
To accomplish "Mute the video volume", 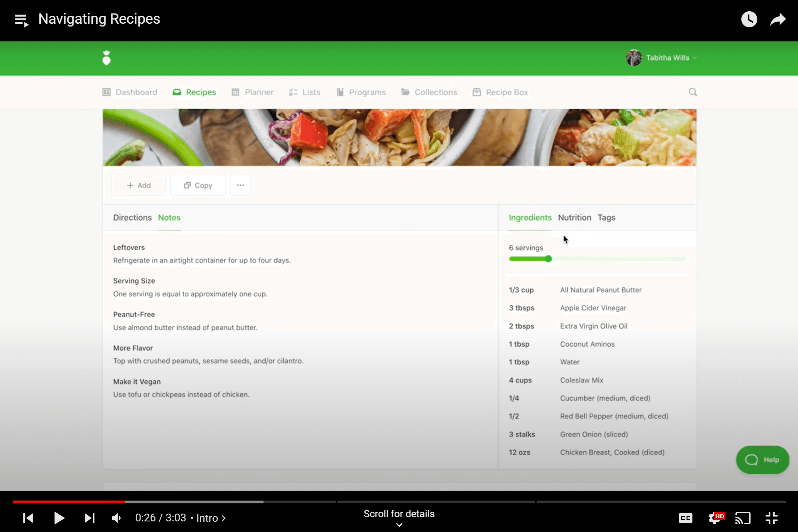I will click(x=116, y=518).
